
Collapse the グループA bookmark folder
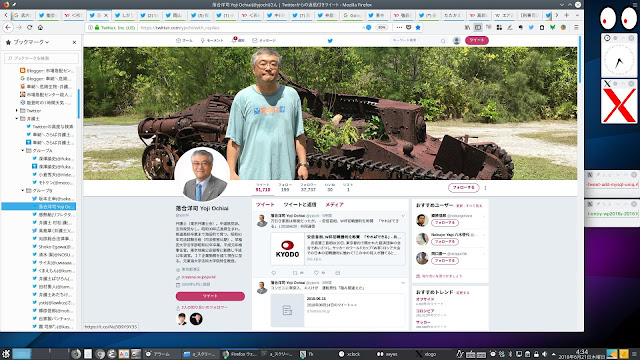tap(23, 151)
